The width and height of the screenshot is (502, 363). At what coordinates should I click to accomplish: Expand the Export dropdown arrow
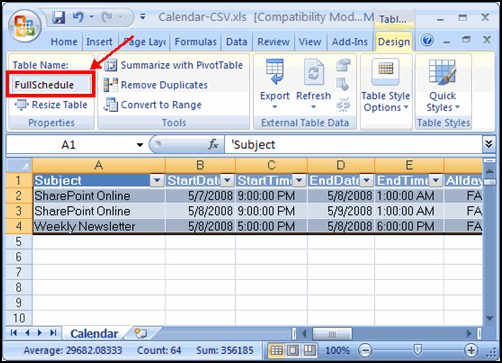275,107
